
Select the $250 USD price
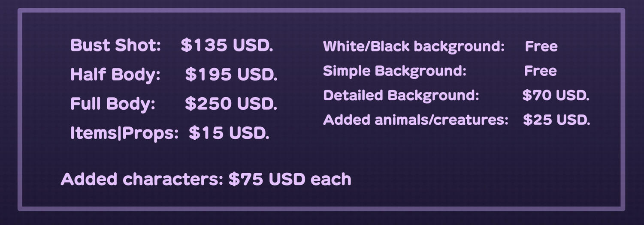click(x=231, y=104)
